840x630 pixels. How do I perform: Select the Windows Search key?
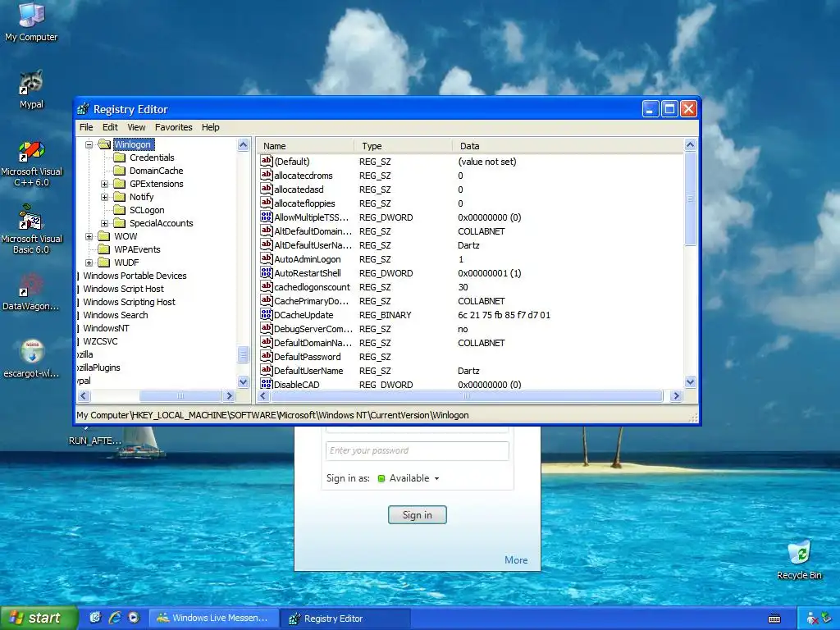[115, 315]
